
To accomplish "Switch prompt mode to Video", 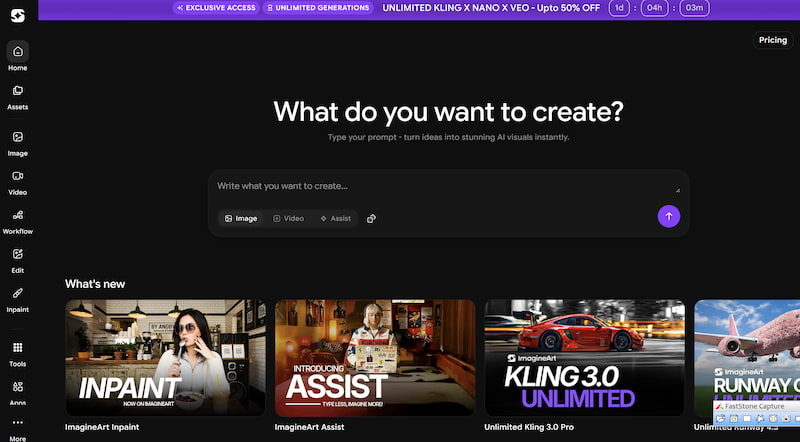I will [x=289, y=218].
